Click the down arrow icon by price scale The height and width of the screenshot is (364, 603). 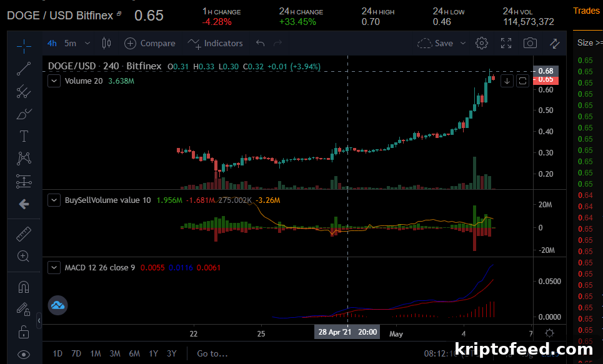click(x=507, y=81)
